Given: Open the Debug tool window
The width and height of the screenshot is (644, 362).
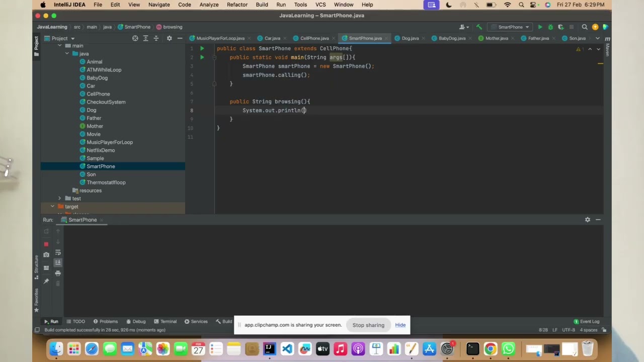Looking at the screenshot, I should click(x=136, y=321).
